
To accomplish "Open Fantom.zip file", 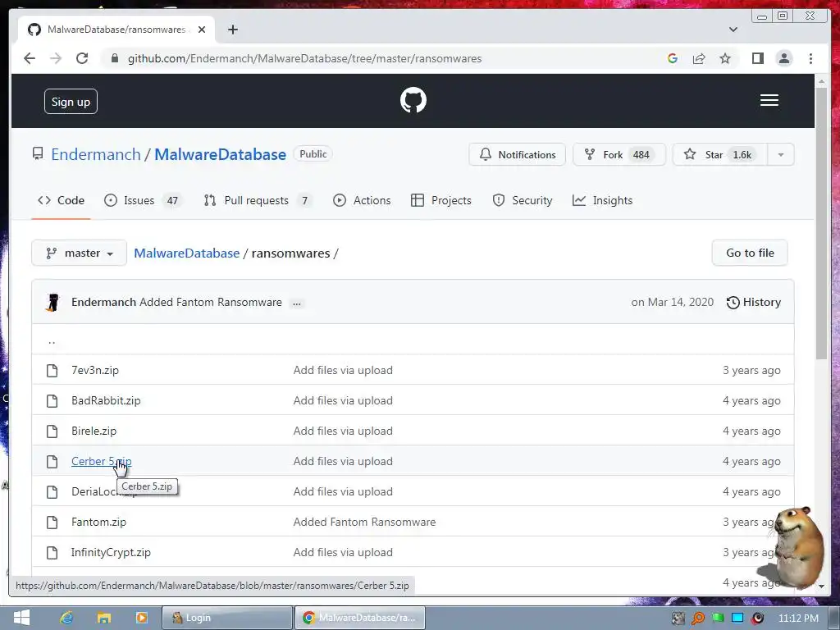I will pyautogui.click(x=98, y=522).
